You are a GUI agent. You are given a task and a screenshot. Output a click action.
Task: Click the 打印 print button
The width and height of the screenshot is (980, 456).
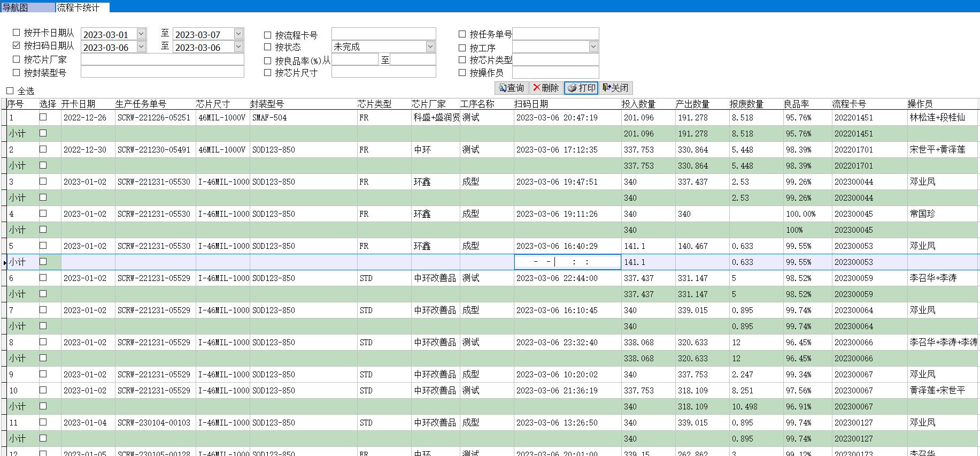[581, 88]
